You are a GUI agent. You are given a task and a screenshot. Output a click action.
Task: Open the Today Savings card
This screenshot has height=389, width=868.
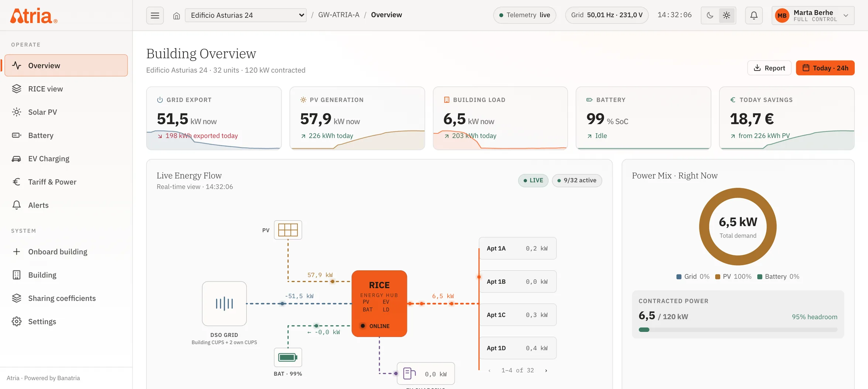(x=786, y=118)
